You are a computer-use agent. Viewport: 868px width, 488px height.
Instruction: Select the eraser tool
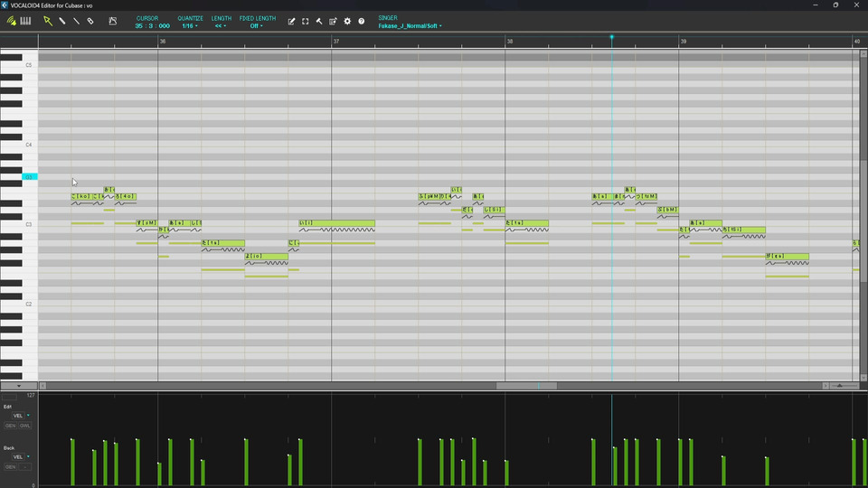pyautogui.click(x=90, y=21)
